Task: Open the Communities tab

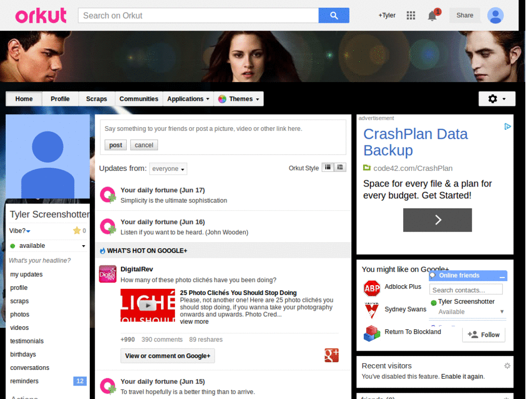Action: point(139,99)
